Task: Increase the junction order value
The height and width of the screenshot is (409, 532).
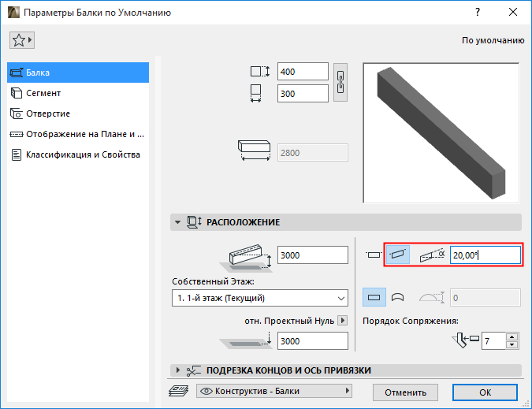Action: pyautogui.click(x=512, y=336)
